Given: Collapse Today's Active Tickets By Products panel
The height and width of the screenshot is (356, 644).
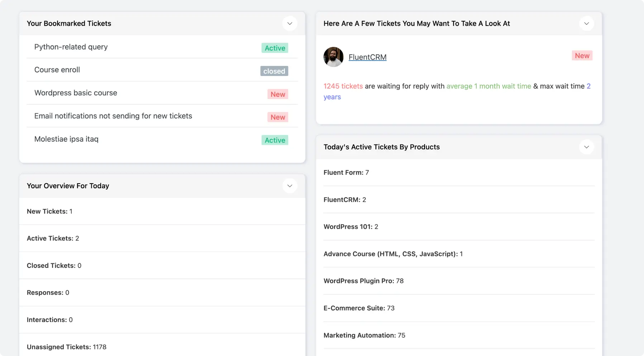Looking at the screenshot, I should pos(586,147).
